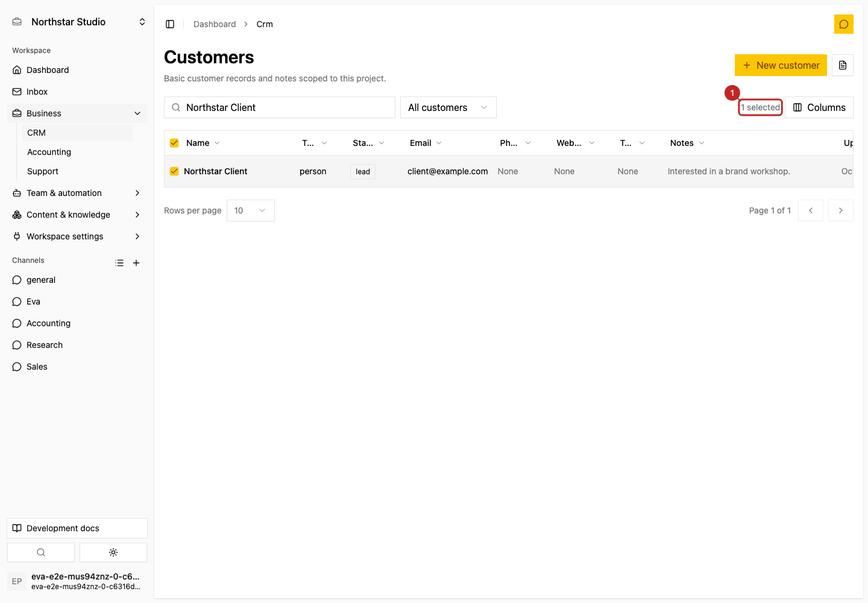
Task: Sort by the Name column
Action: point(203,143)
